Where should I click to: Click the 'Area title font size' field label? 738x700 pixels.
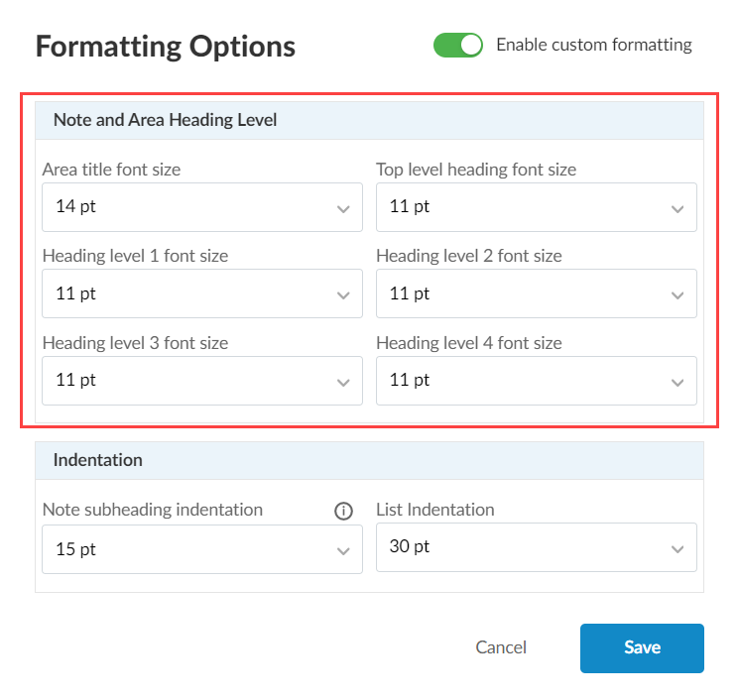point(111,170)
